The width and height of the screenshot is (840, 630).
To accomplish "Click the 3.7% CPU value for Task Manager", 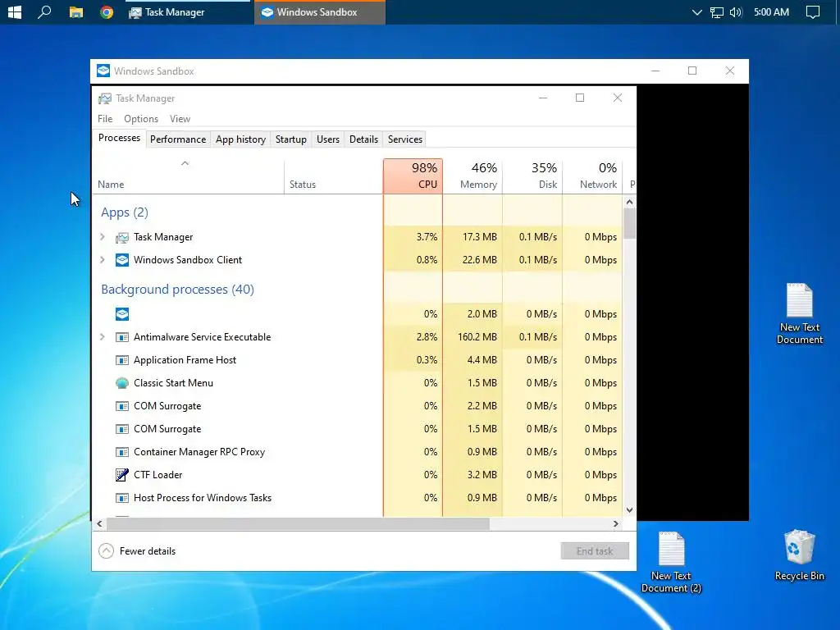I will (x=427, y=237).
